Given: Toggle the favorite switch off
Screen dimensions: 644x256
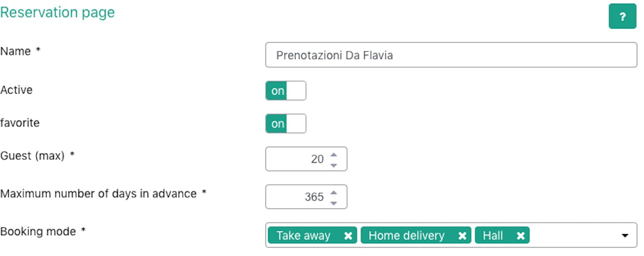Looking at the screenshot, I should tap(286, 124).
